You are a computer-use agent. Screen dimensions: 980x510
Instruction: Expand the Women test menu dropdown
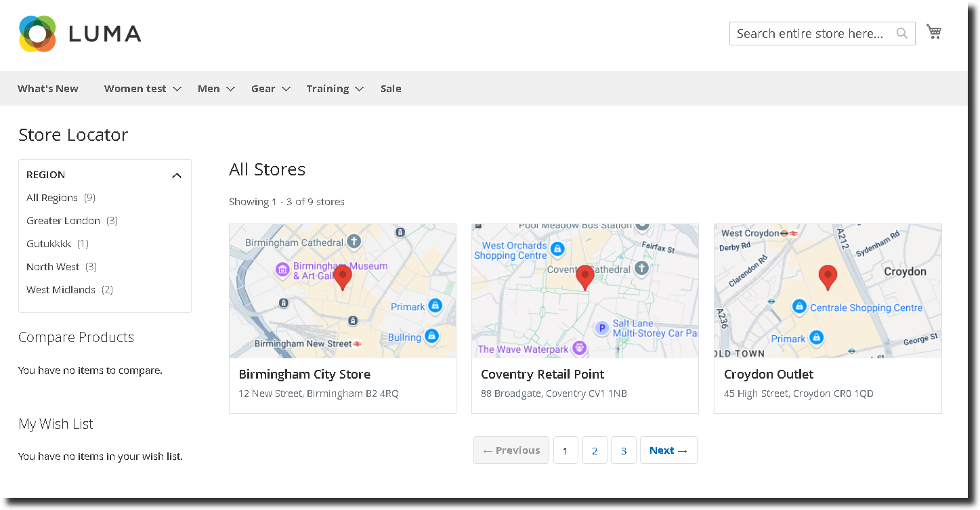coord(177,89)
